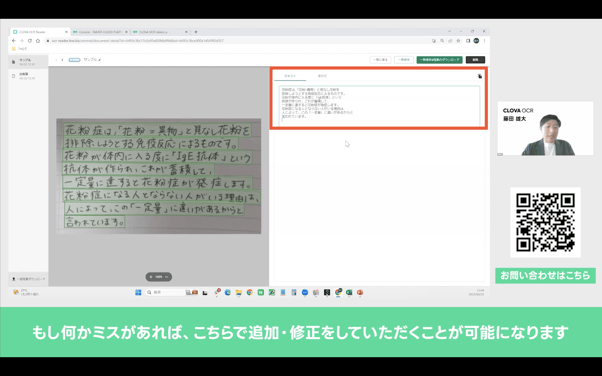
Task: Click the 100% zoom level indicator
Action: [x=159, y=277]
